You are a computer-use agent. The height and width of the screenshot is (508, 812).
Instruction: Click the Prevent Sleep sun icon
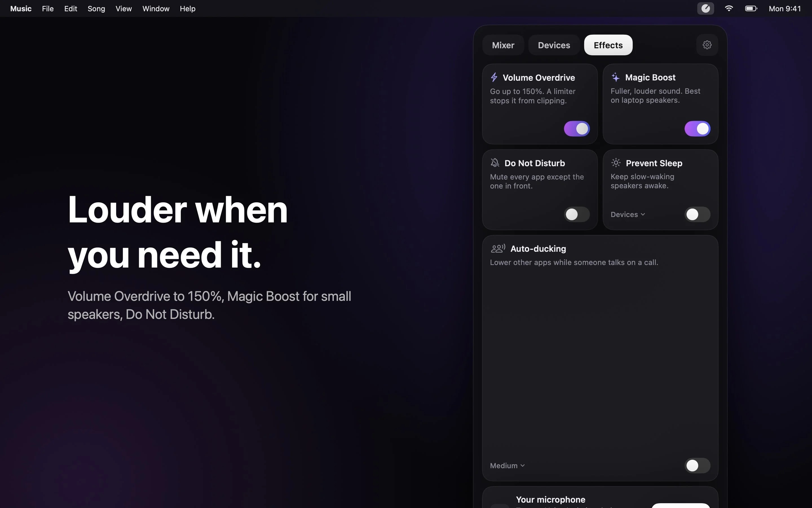(616, 163)
